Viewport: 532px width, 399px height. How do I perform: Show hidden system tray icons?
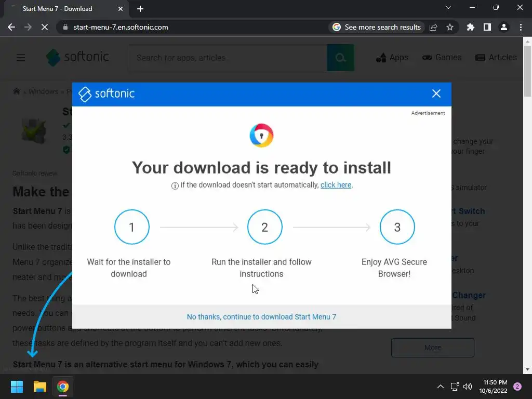click(x=441, y=387)
